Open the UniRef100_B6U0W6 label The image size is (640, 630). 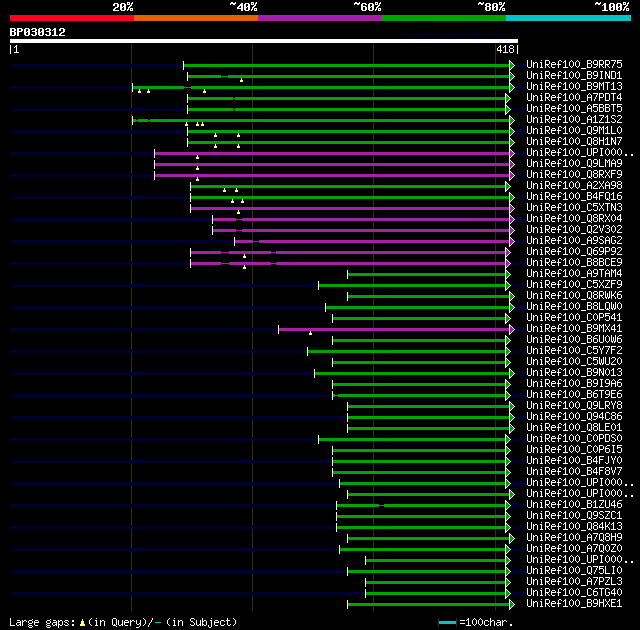click(x=574, y=340)
